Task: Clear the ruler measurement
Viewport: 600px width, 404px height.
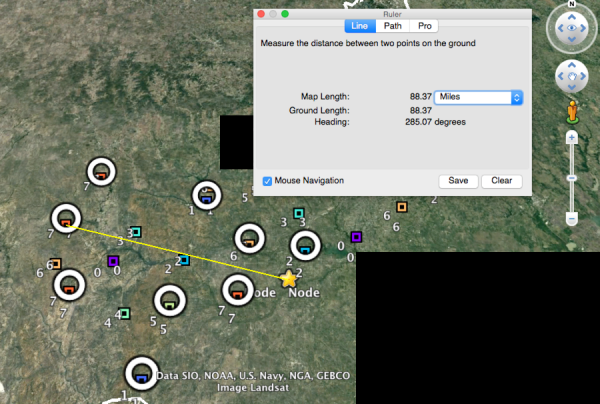Action: [x=501, y=181]
